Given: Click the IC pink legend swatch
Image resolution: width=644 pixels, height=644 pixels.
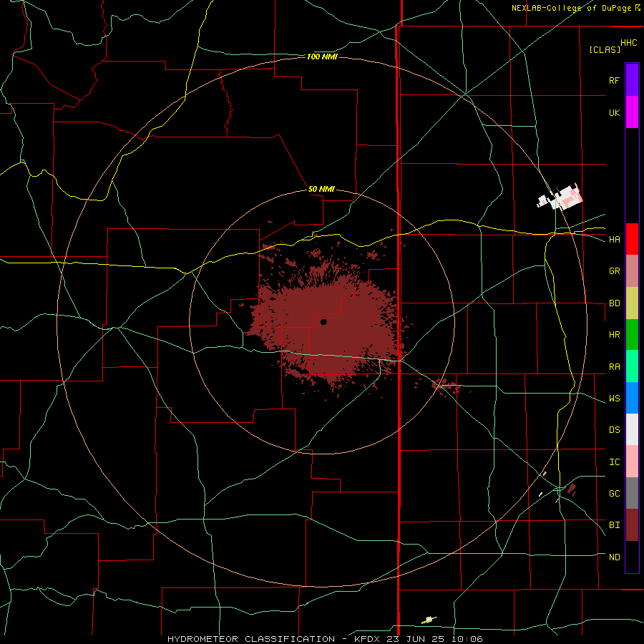Looking at the screenshot, I should click(632, 462).
